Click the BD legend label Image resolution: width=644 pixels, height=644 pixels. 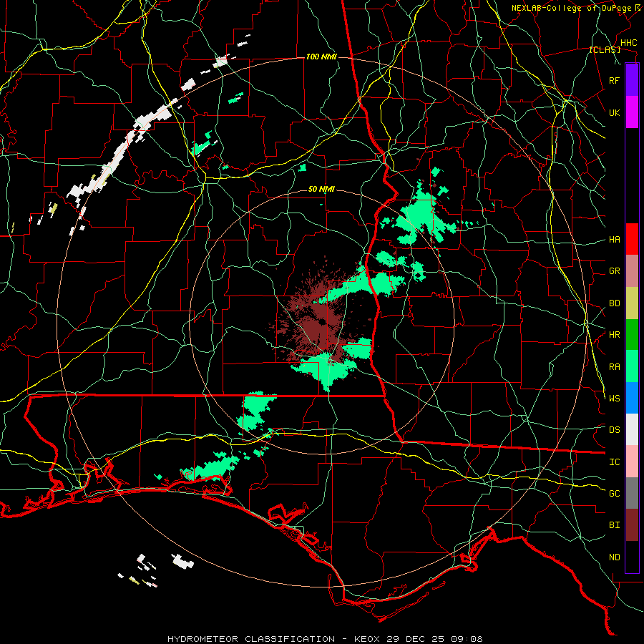[614, 303]
